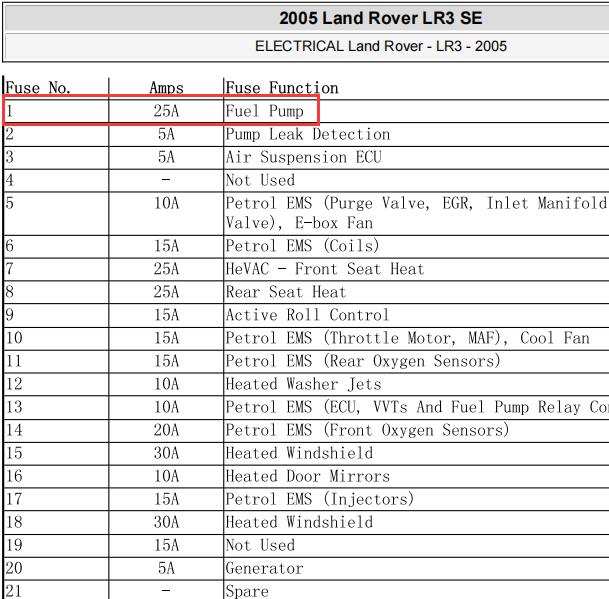Select the 'Fuse Function' column header
This screenshot has height=599, width=609.
[x=282, y=88]
